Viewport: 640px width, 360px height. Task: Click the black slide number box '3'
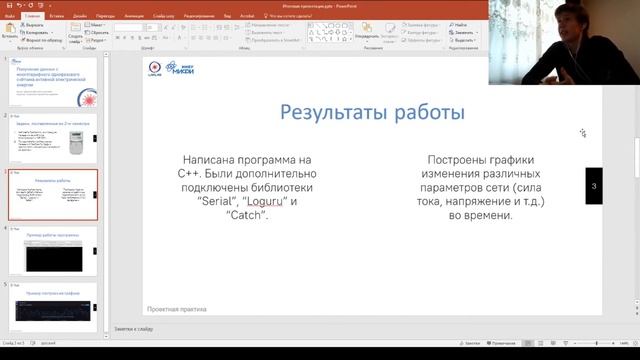594,186
